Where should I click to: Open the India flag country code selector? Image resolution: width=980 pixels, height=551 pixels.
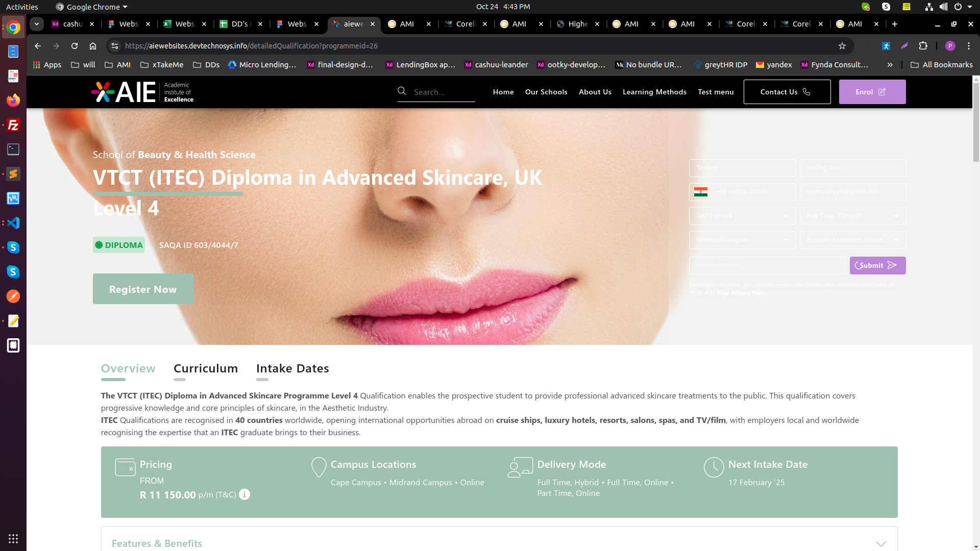tap(701, 192)
